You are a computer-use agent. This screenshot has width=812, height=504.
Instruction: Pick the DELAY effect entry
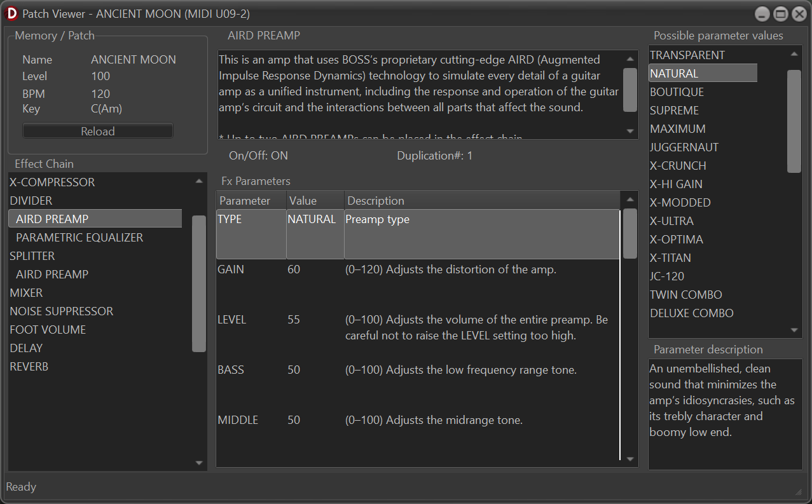tap(26, 348)
